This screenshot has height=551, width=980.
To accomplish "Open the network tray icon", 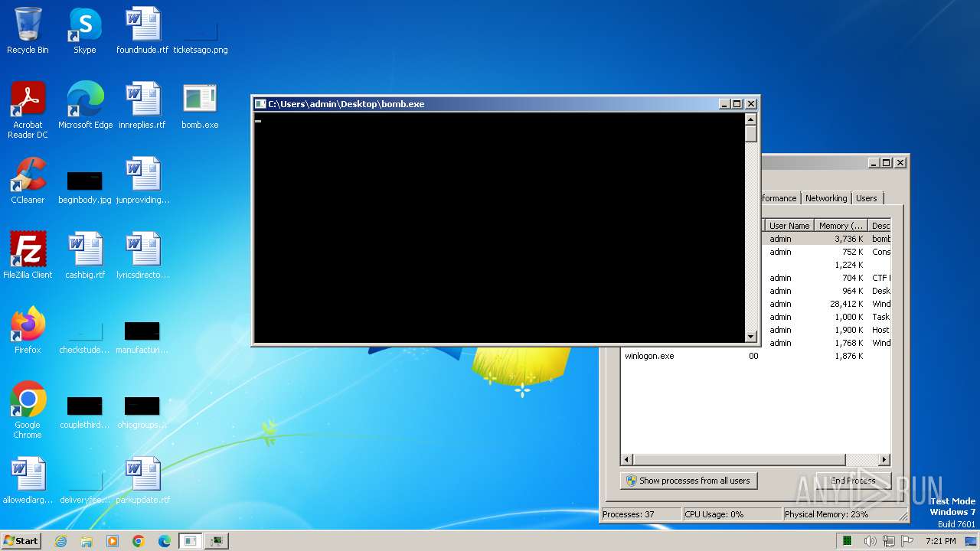I will [889, 541].
